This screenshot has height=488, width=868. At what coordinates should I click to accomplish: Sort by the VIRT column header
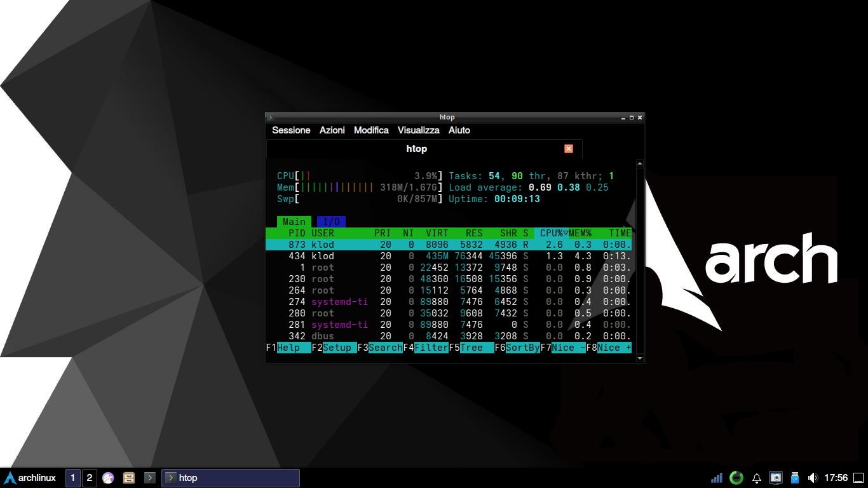pos(437,233)
